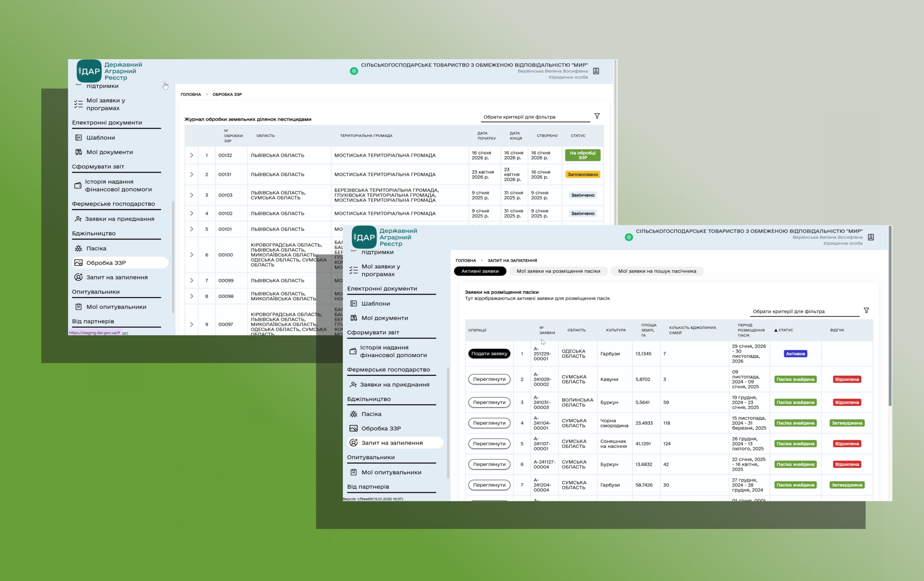The height and width of the screenshot is (581, 924).
Task: Sort apiary table by СТАТУС column header
Action: click(785, 330)
